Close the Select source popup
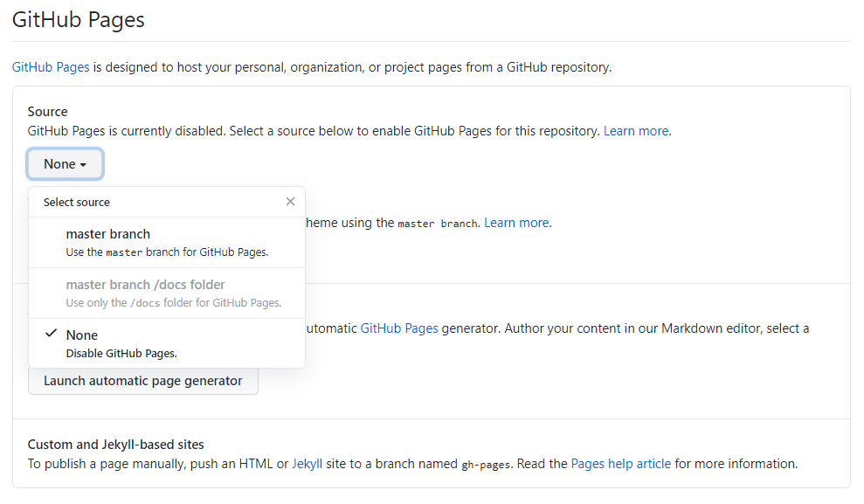 [x=290, y=202]
